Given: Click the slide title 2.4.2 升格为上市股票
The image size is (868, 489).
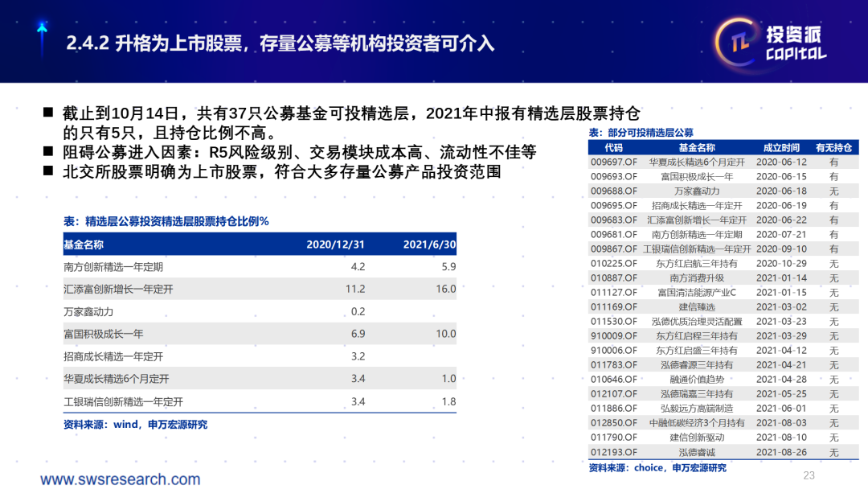Looking at the screenshot, I should tap(280, 43).
